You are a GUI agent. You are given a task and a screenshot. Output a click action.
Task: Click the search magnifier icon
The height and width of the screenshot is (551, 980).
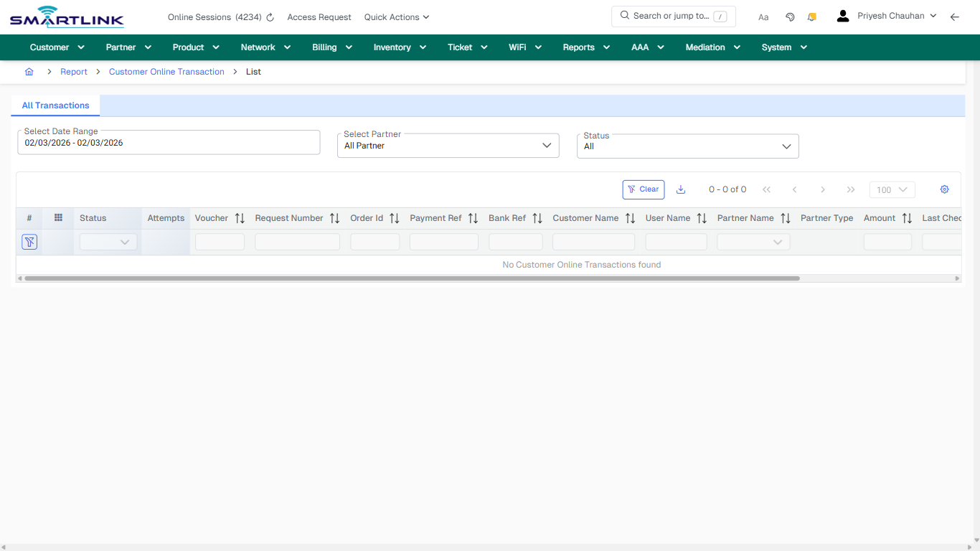(623, 16)
